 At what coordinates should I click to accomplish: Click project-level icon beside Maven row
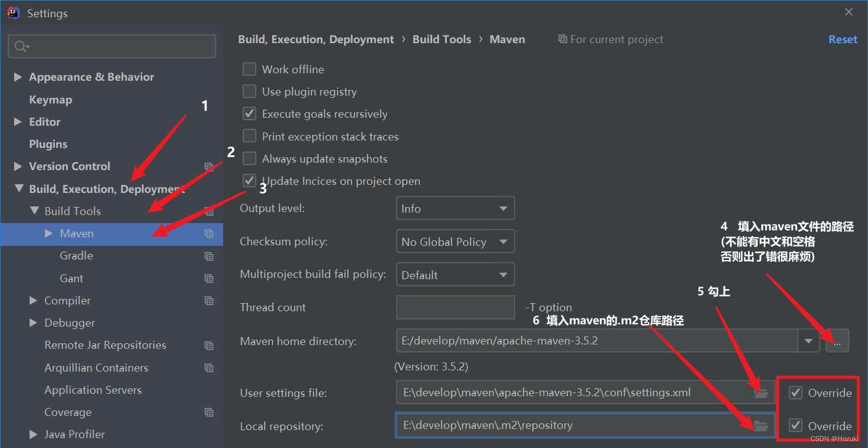[209, 234]
